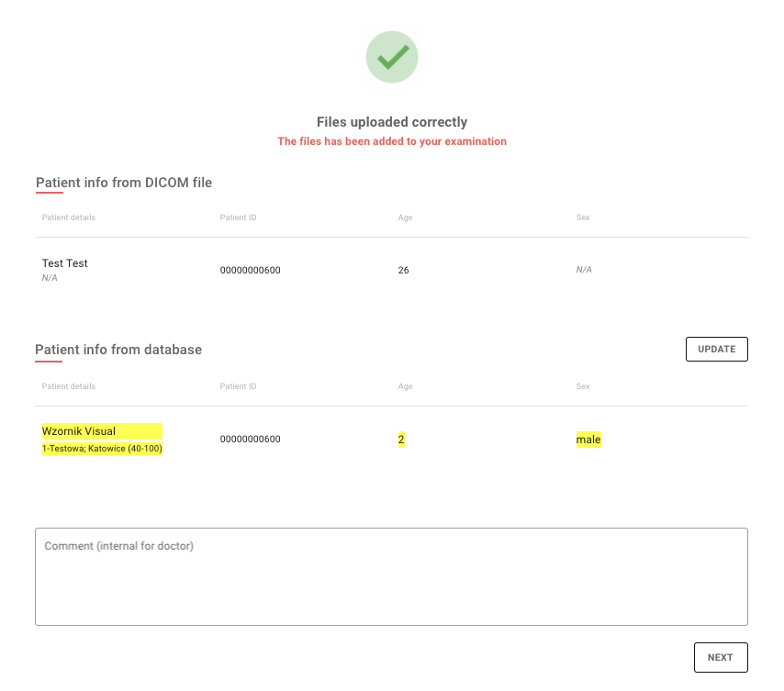Image resolution: width=784 pixels, height=691 pixels.
Task: Select the highlighted sex value male
Action: 588,440
